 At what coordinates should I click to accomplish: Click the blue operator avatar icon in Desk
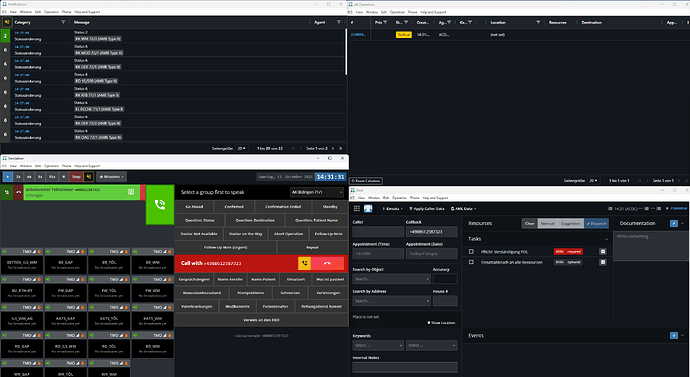click(368, 209)
